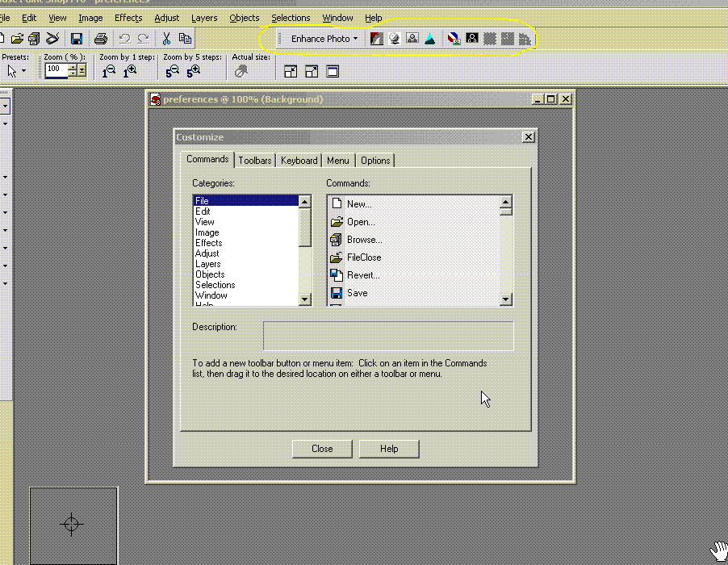Switch to the Keyboard tab
The image size is (728, 565).
point(299,160)
